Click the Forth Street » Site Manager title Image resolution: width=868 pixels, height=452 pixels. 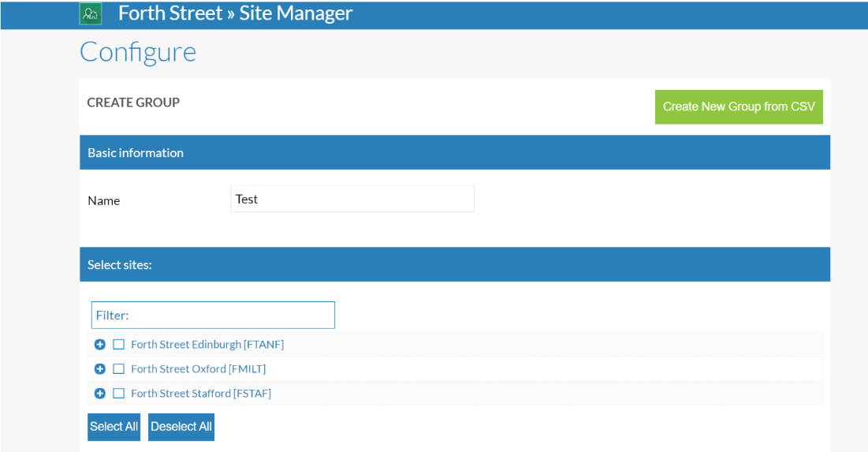pos(235,13)
